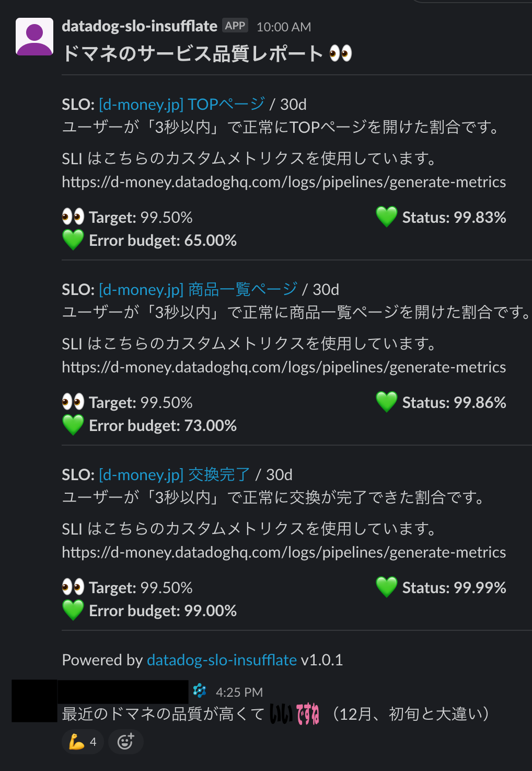Click the green heart beside Status: 99.99%
The width and height of the screenshot is (532, 771).
click(387, 587)
